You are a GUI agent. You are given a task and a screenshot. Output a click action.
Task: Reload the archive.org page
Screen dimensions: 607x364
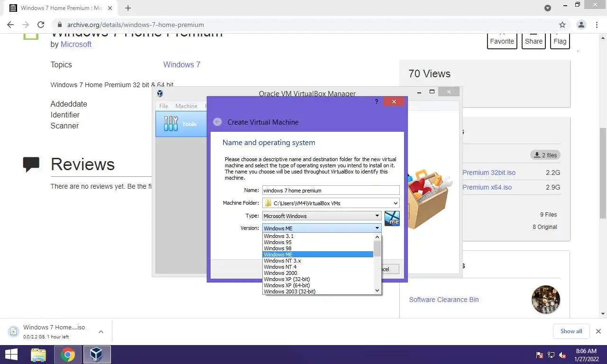coord(41,25)
